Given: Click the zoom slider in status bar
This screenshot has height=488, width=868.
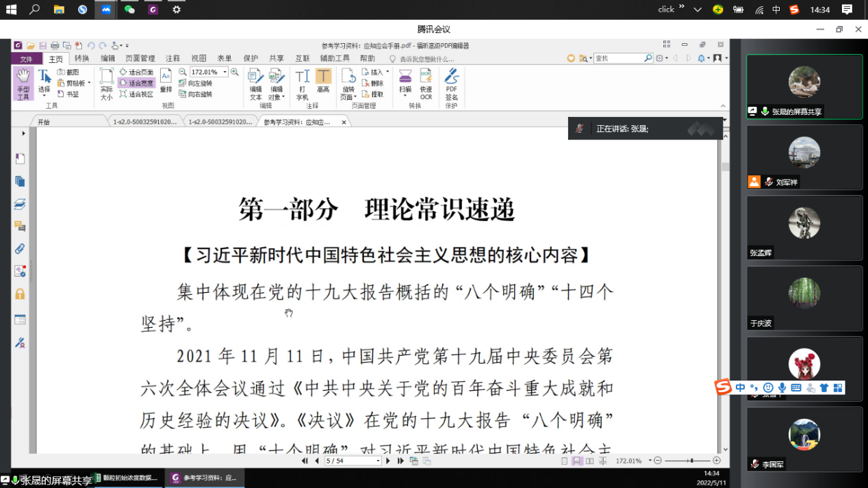Looking at the screenshot, I should pyautogui.click(x=691, y=461).
